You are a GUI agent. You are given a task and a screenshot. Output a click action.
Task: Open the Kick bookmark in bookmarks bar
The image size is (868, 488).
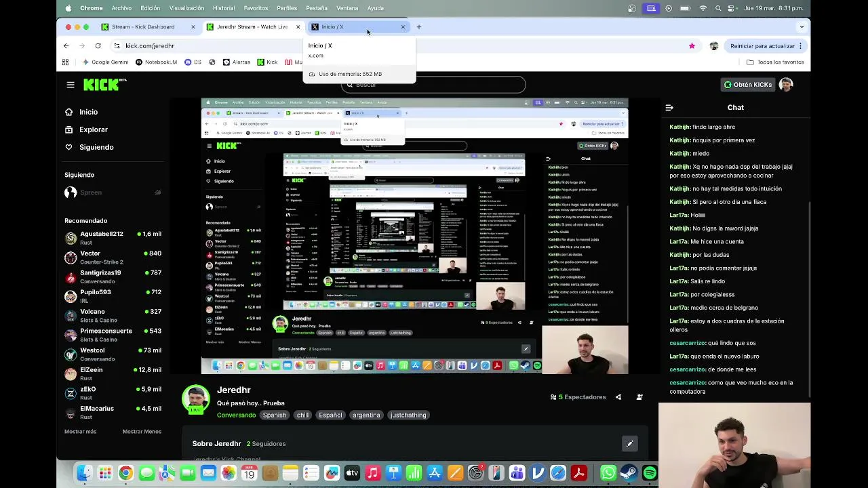[267, 62]
